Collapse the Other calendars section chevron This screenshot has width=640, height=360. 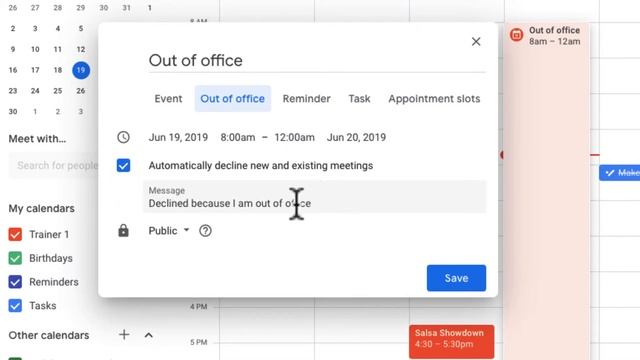point(149,336)
